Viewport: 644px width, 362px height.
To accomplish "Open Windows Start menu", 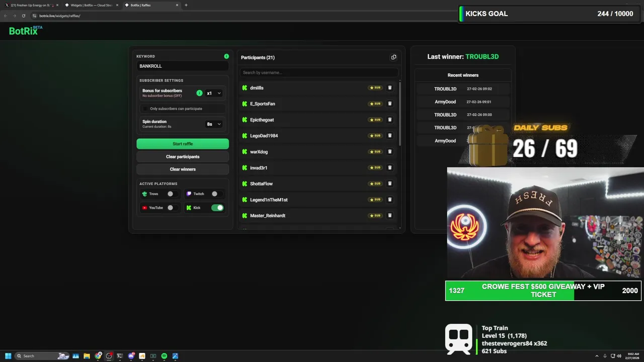I will (x=8, y=356).
